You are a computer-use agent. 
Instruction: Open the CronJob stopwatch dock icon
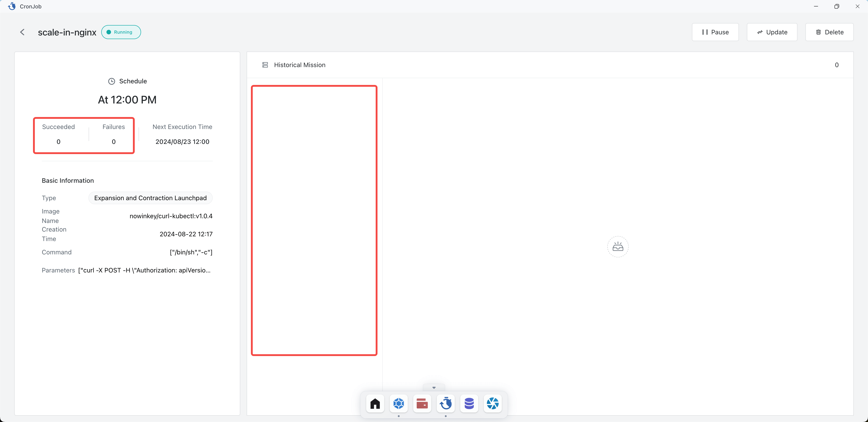446,403
